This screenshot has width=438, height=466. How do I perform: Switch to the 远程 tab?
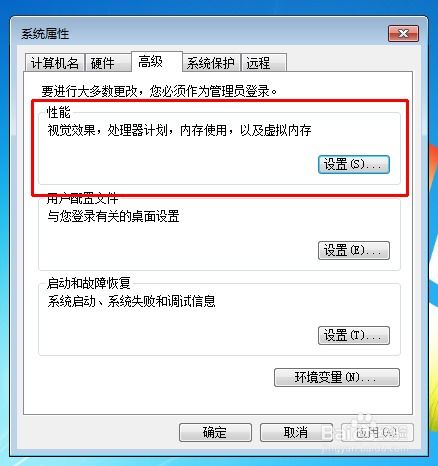(x=263, y=63)
